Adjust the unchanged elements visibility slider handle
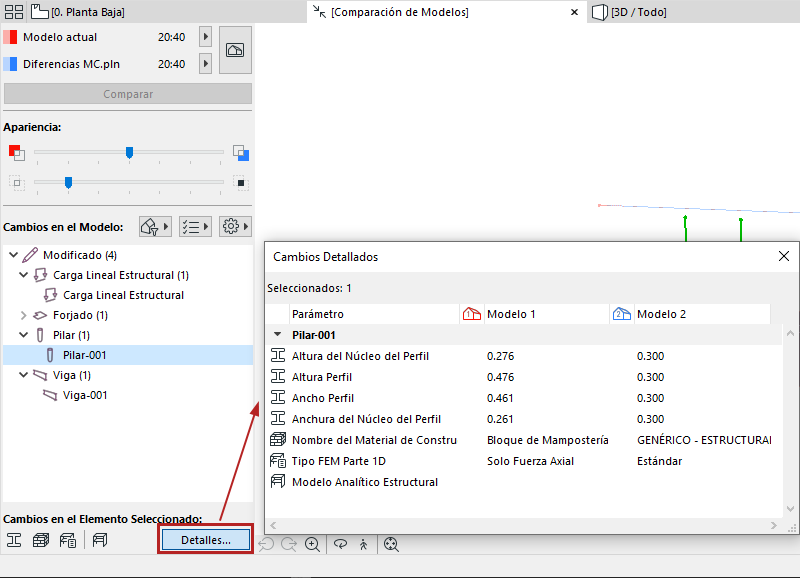This screenshot has width=800, height=578. (68, 182)
